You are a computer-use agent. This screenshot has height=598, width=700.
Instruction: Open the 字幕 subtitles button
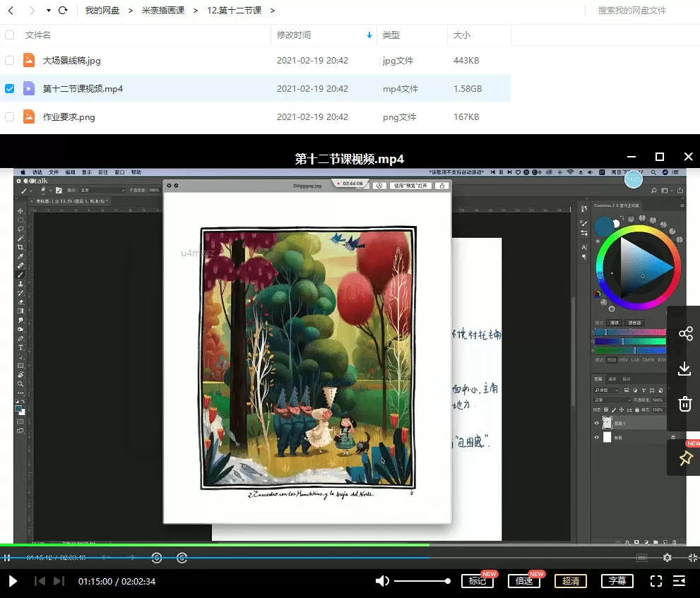tap(617, 581)
